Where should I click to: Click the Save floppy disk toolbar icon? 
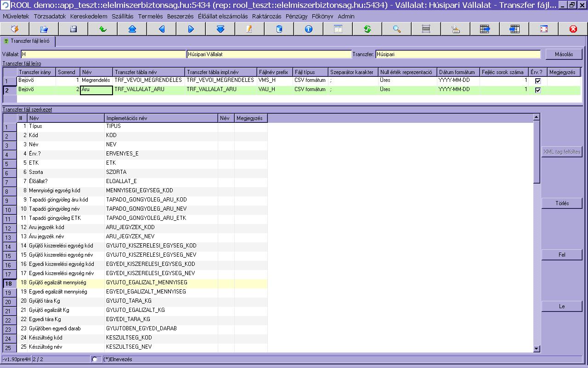tap(73, 29)
